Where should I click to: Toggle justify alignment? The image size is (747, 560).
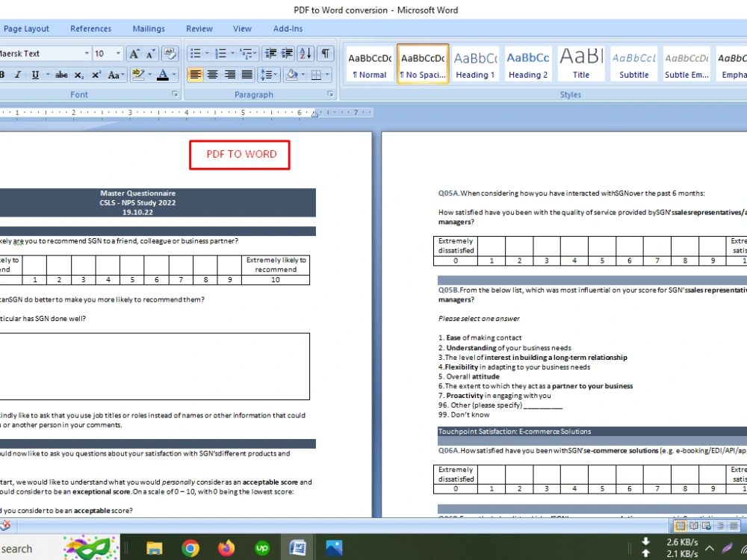(x=247, y=75)
